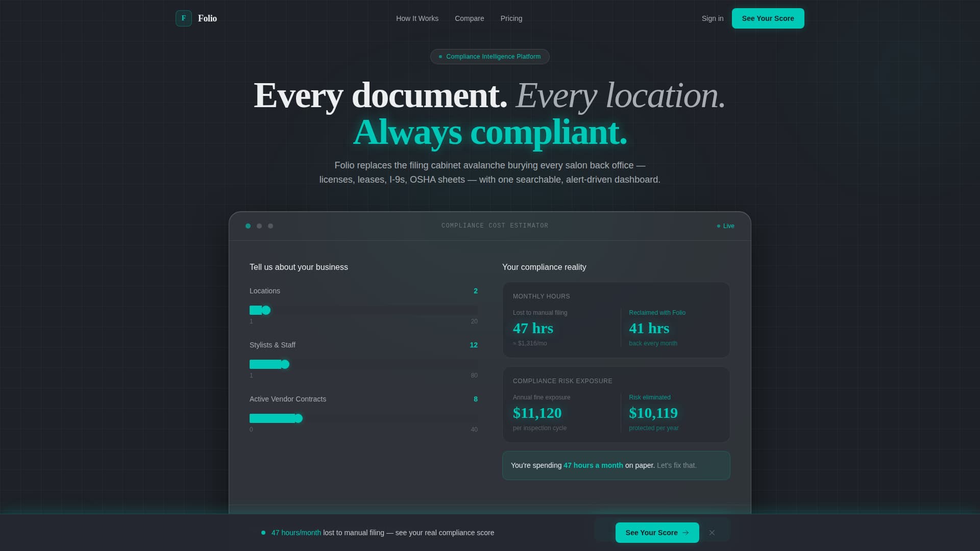Adjust the Locations slider handle
The height and width of the screenshot is (551, 980).
[266, 310]
